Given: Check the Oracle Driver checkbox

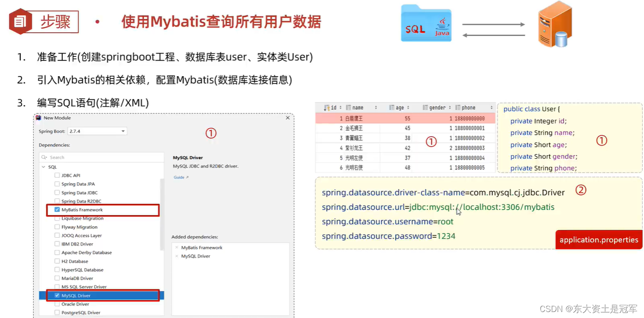Looking at the screenshot, I should coord(57,304).
